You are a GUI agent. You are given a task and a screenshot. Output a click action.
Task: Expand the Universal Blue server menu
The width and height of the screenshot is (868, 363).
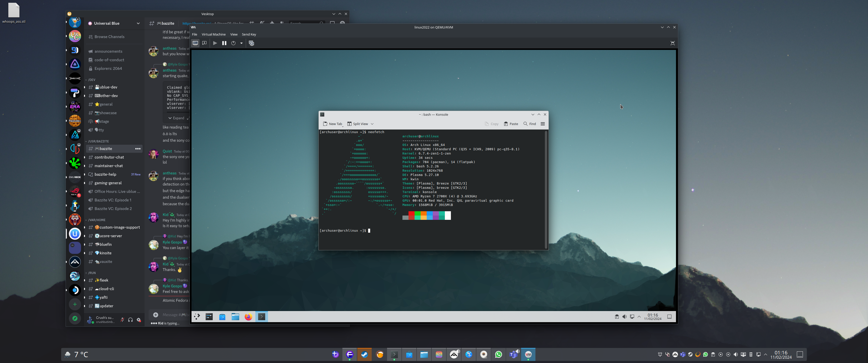coord(138,23)
